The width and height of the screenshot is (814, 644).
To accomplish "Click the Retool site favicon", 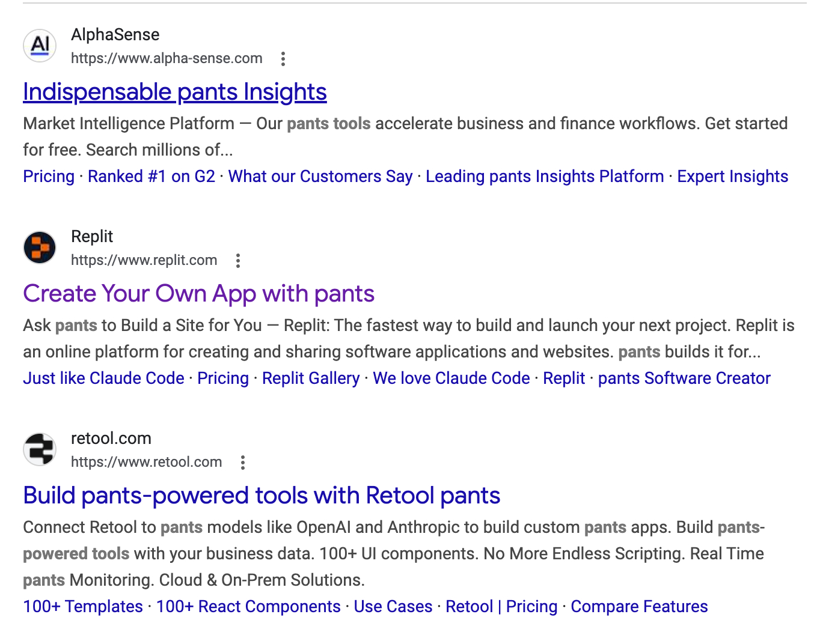I will (40, 449).
